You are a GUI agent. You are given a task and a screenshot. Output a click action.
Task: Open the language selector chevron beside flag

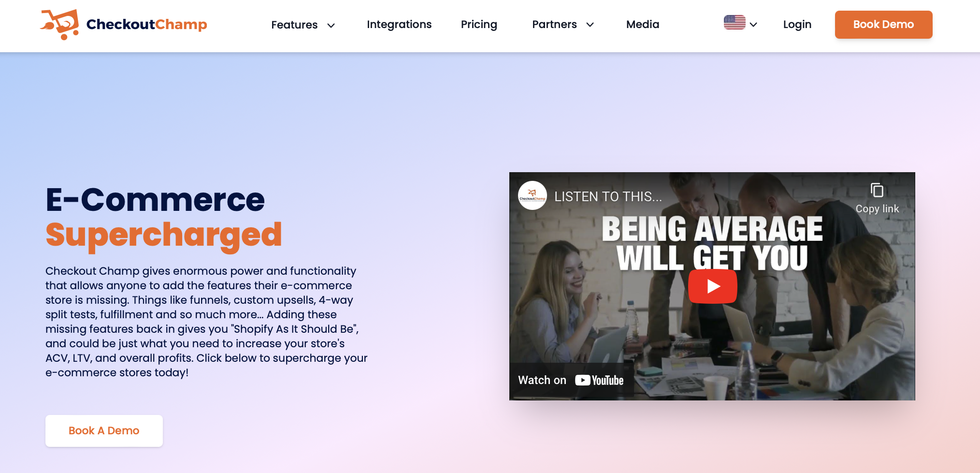tap(753, 25)
